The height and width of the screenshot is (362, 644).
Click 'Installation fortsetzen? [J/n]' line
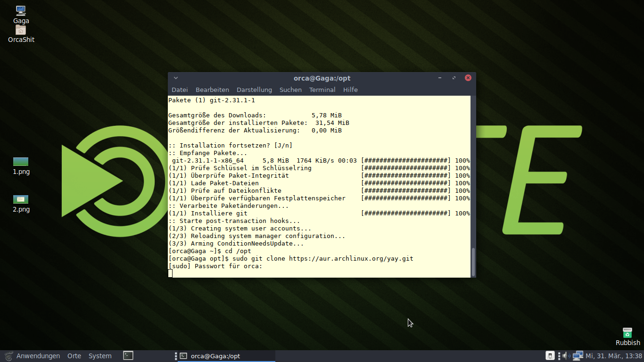coord(231,145)
